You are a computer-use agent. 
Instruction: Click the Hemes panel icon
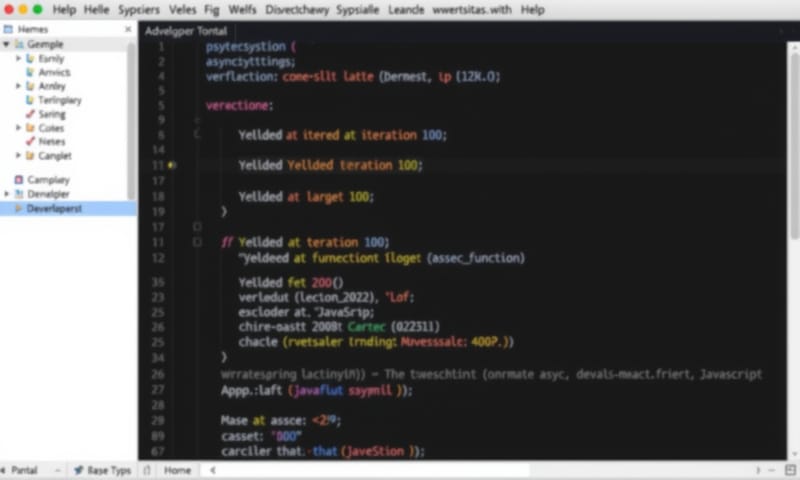coord(8,29)
